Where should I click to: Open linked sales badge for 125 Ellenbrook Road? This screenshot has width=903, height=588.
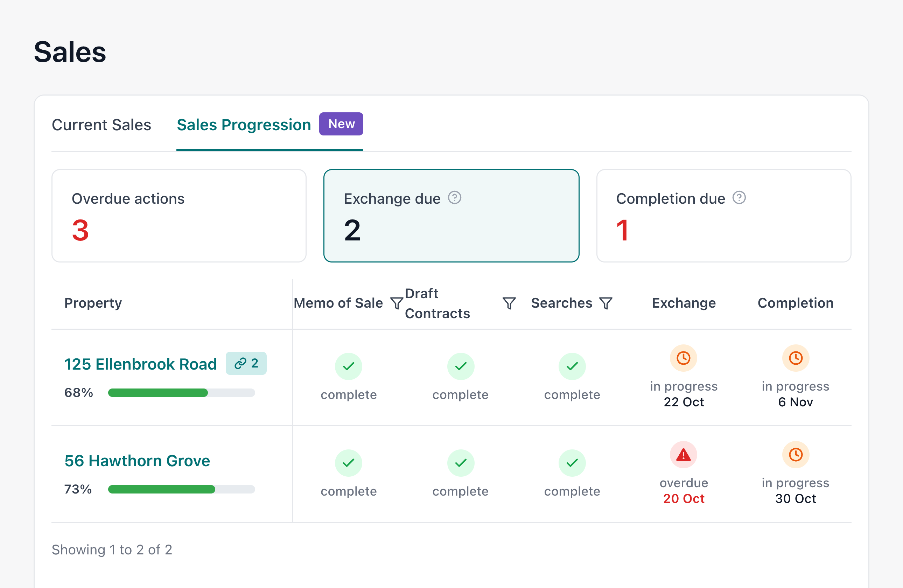click(x=246, y=363)
